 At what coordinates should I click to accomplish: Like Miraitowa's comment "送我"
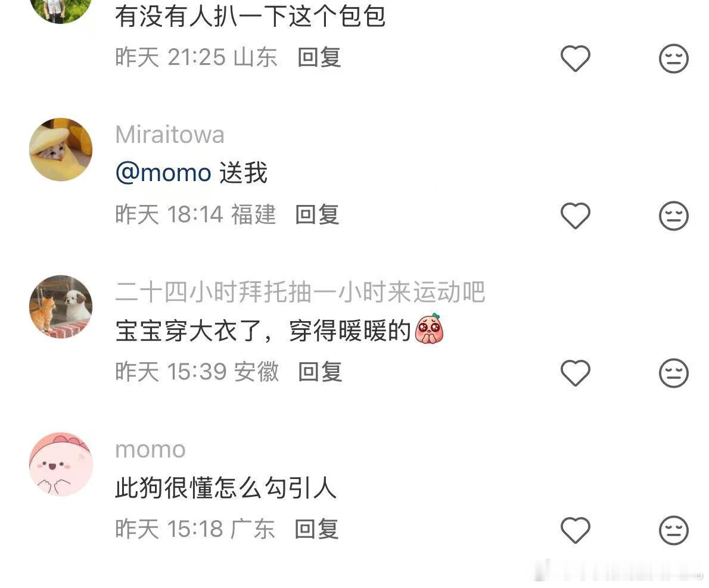pos(575,216)
